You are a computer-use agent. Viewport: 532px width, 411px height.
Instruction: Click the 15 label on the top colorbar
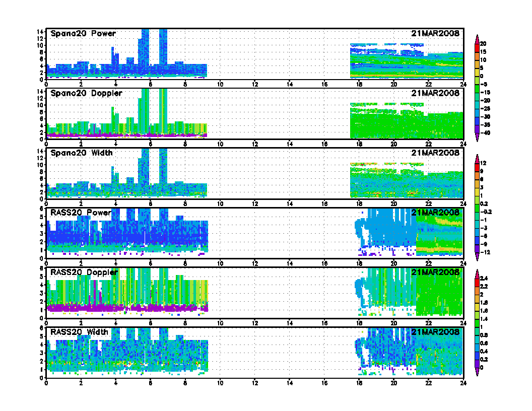pos(483,52)
